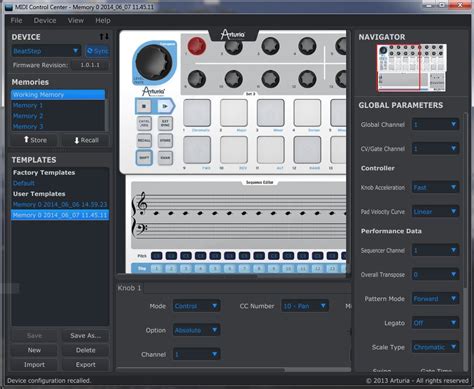Screen dimensions: 474x389
Task: Open the View menu
Action: click(x=76, y=20)
